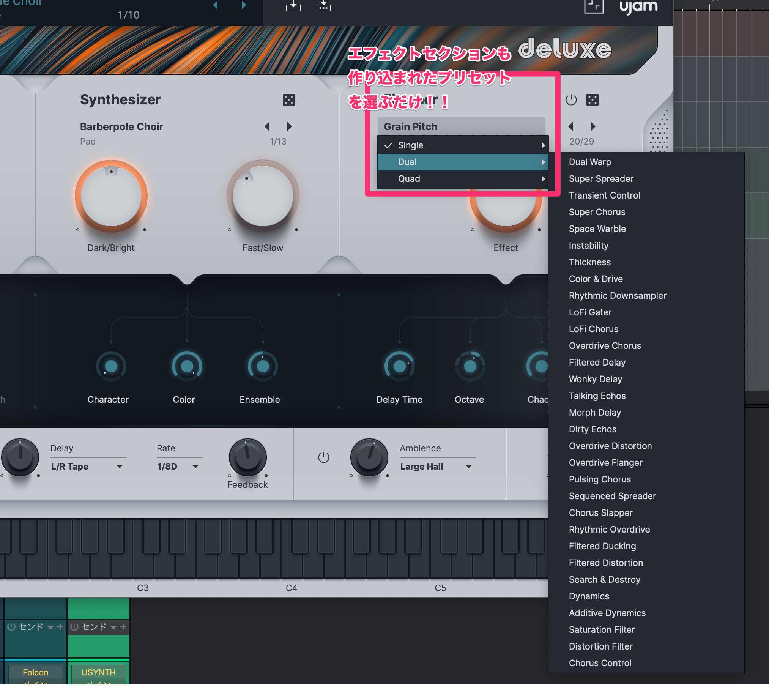Toggle the USYNTH track send power

coord(75,627)
